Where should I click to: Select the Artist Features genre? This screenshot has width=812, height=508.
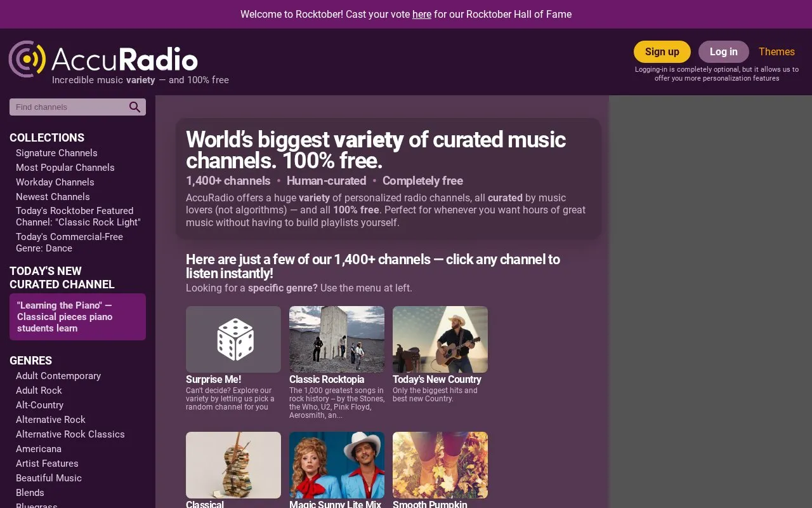[47, 464]
